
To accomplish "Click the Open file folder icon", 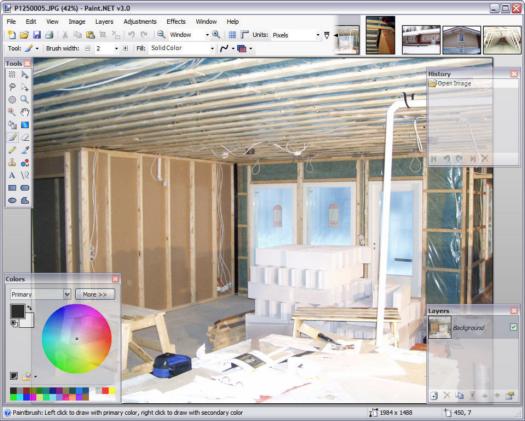I will (24, 34).
